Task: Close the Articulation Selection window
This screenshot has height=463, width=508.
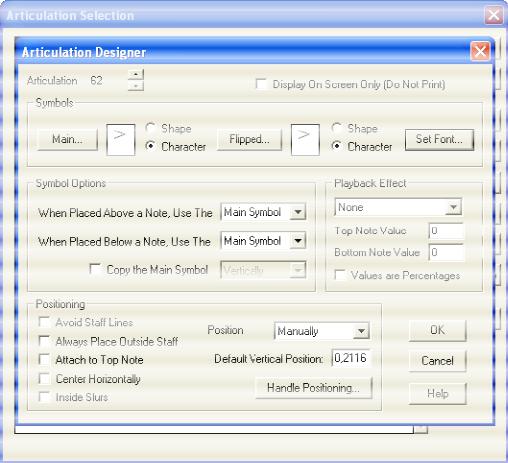Action: click(x=494, y=15)
